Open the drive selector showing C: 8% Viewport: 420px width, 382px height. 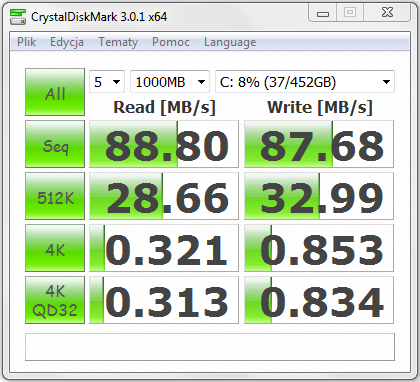point(305,82)
